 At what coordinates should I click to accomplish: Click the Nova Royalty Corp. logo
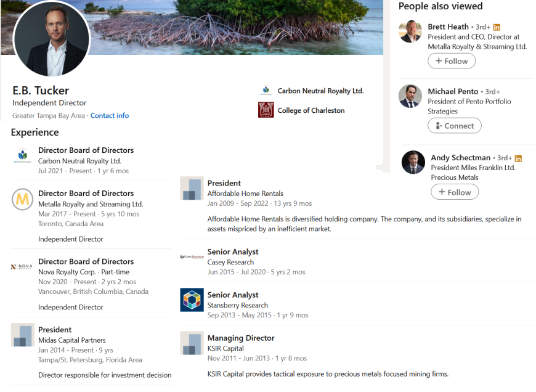pyautogui.click(x=22, y=267)
